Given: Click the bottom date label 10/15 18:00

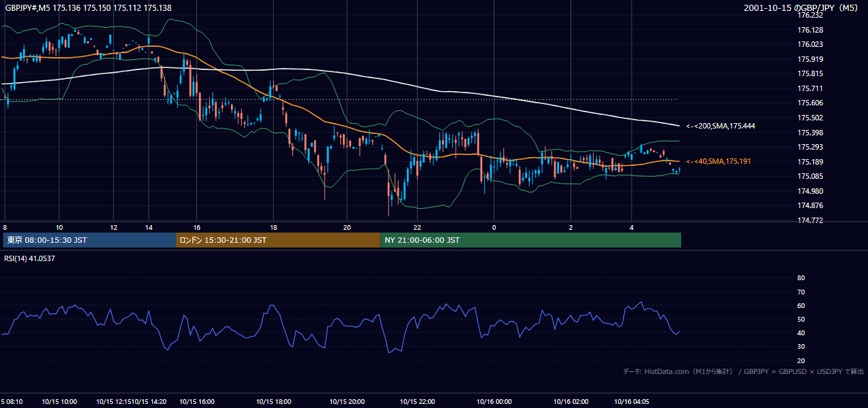Looking at the screenshot, I should click(274, 401).
